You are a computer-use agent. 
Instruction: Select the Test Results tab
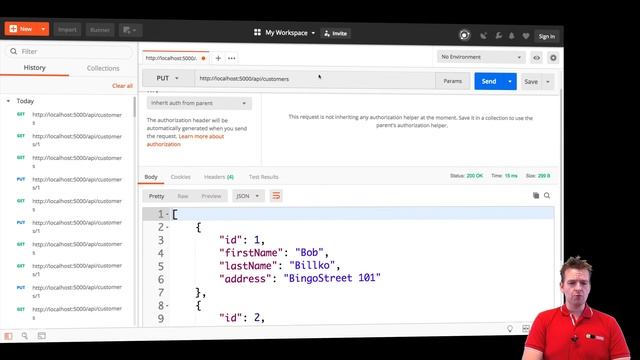pyautogui.click(x=264, y=177)
